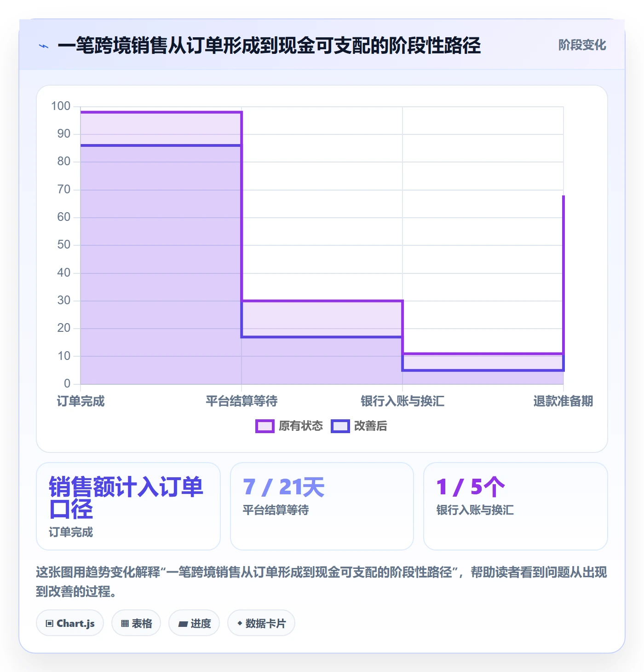
Task: Click the 100 y-axis tick label
Action: [61, 106]
